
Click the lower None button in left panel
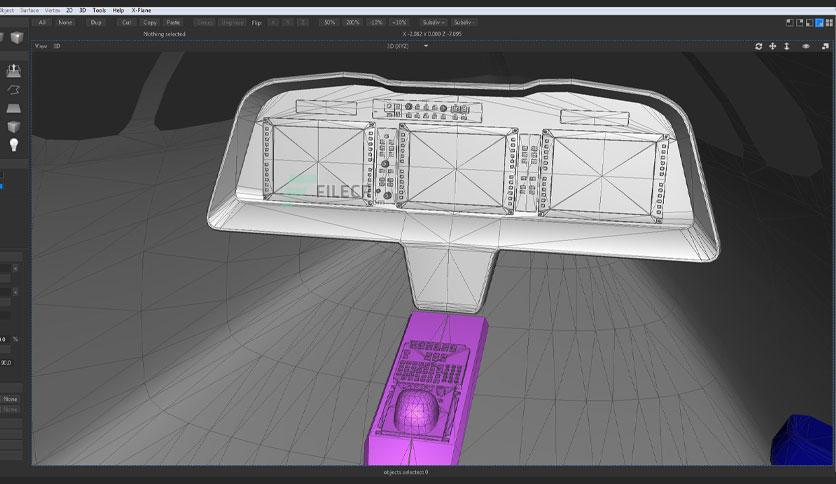coord(11,409)
